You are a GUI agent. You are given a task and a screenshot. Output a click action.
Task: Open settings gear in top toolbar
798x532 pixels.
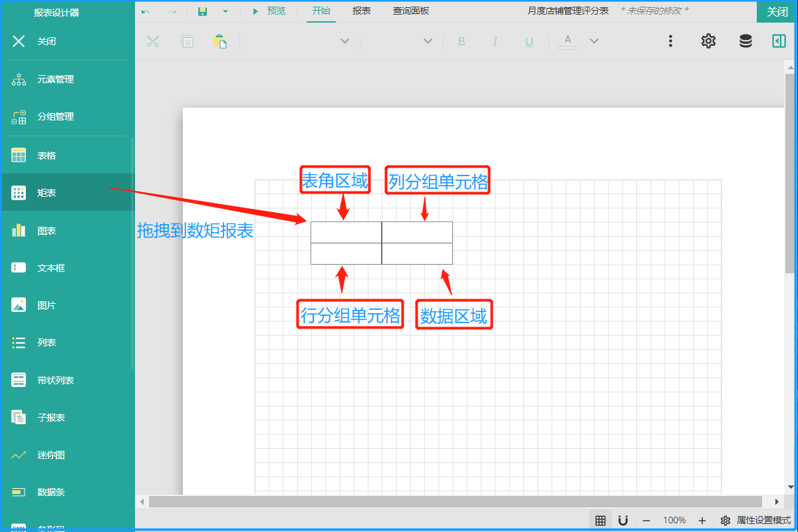tap(708, 41)
